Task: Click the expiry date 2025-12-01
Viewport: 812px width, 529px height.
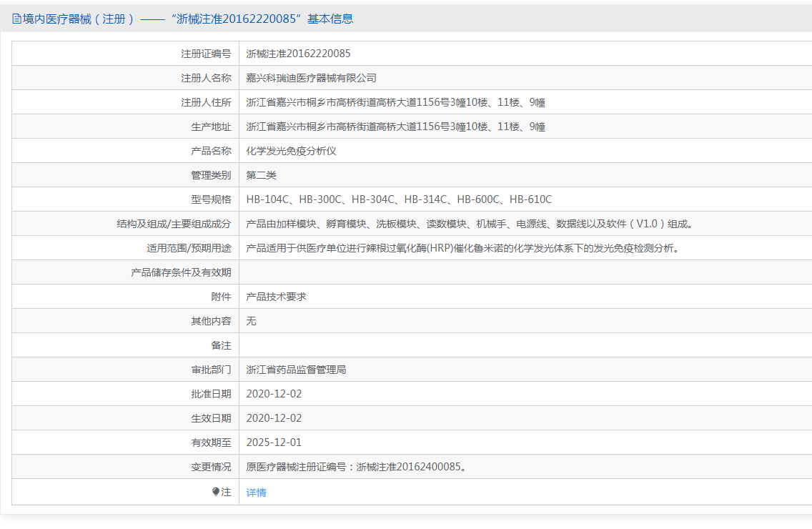Action: tap(274, 443)
